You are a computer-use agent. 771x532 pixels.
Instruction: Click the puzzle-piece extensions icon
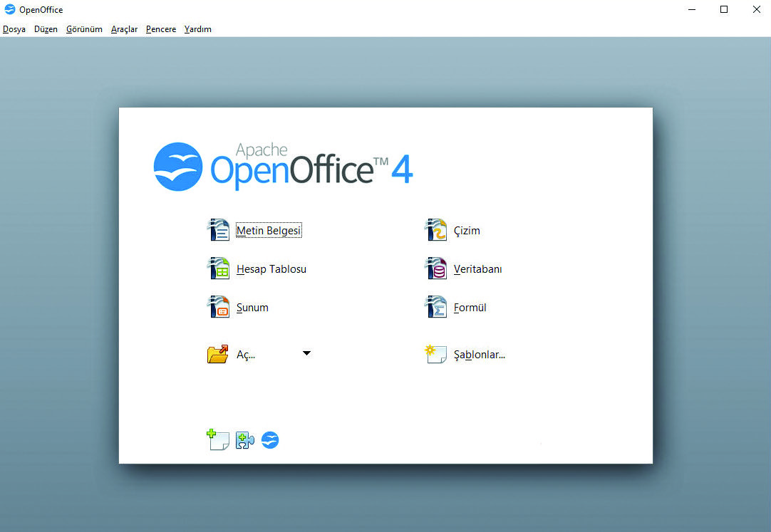(x=244, y=440)
